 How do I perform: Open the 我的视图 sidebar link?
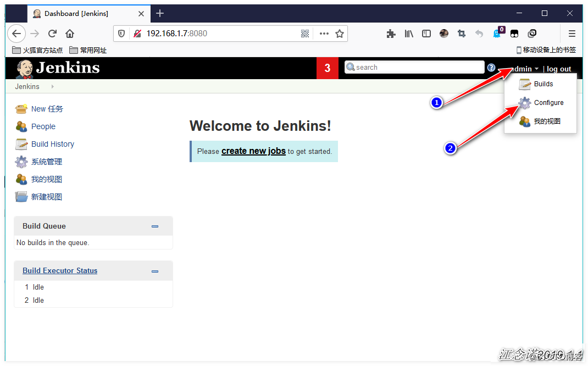(x=47, y=180)
